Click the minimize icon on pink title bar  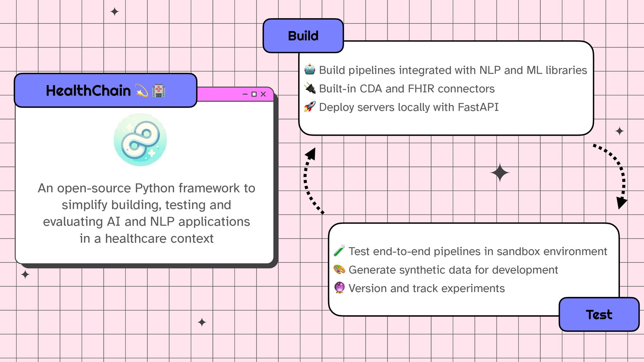(x=245, y=94)
